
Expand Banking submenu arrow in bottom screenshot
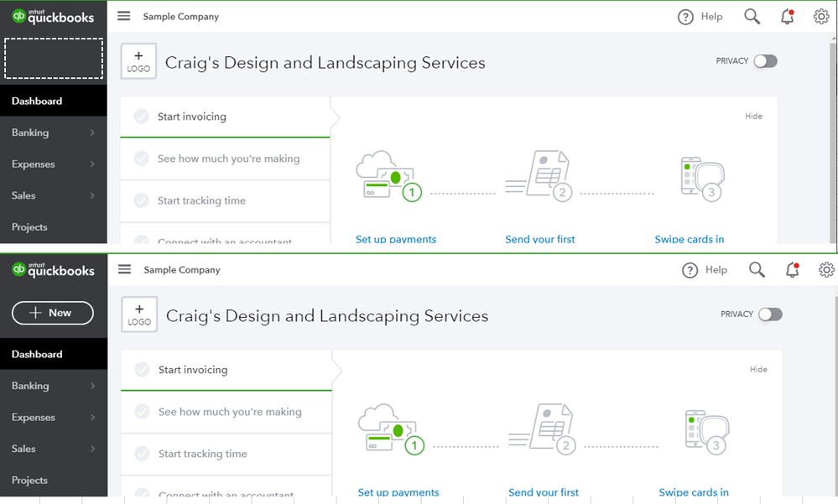(92, 386)
